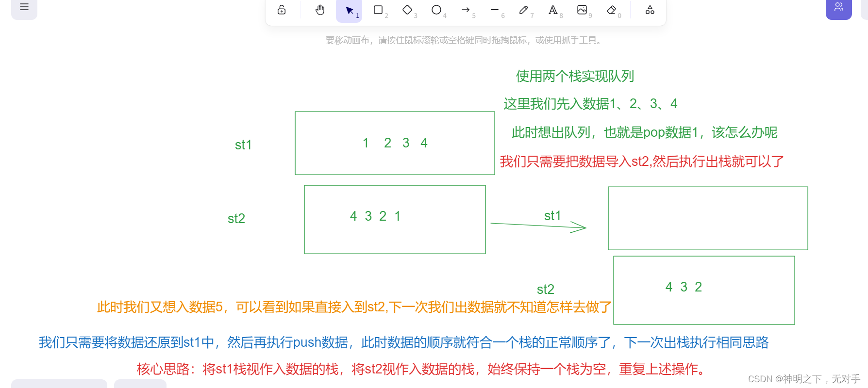Select the Line drawing tool

tap(495, 10)
